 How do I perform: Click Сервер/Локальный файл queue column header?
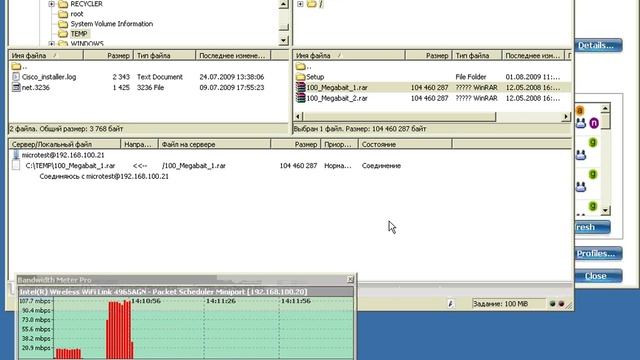[x=64, y=144]
